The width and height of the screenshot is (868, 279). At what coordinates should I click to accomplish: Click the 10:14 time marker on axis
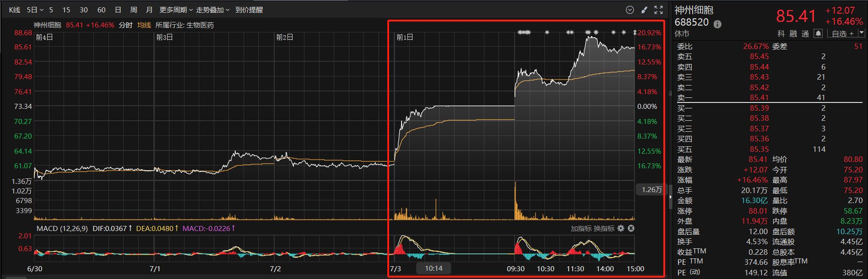(x=434, y=268)
